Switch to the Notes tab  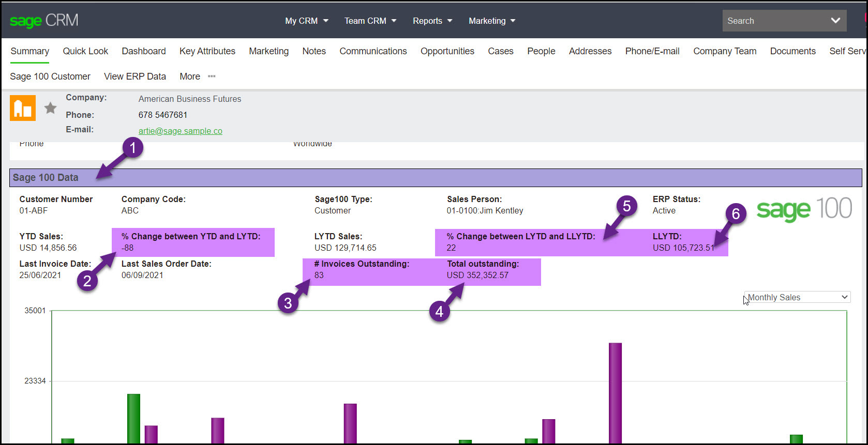[314, 51]
